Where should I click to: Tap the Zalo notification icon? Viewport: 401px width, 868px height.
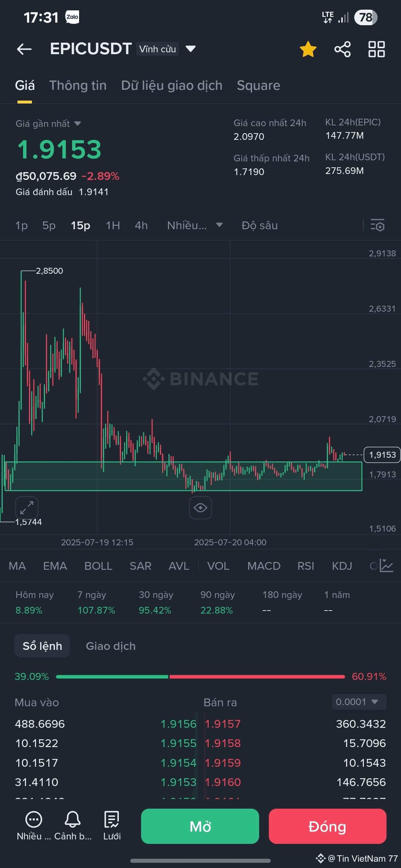pos(72,17)
